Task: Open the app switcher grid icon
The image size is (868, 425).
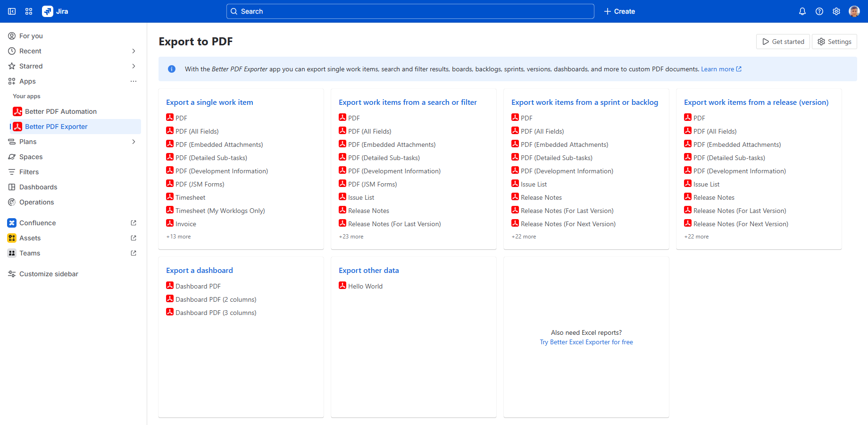Action: [x=29, y=11]
